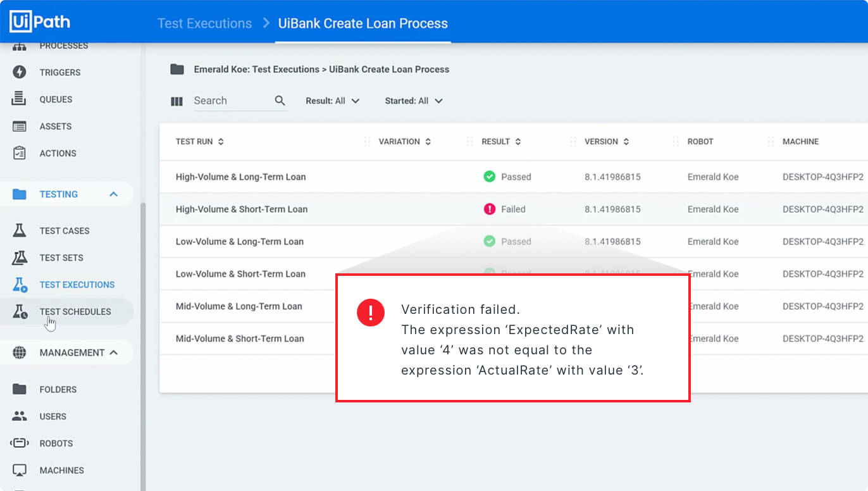Select UiBank Create Loan Process header tab

(363, 23)
